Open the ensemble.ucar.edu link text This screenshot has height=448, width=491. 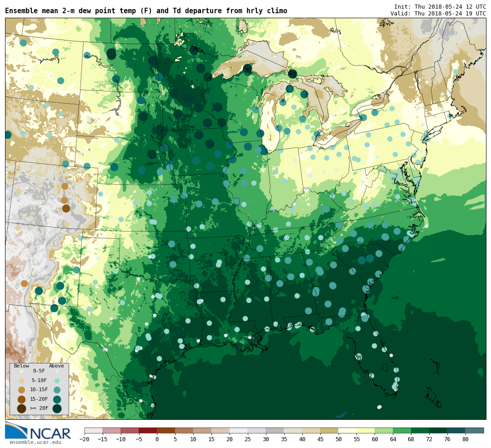(35, 443)
